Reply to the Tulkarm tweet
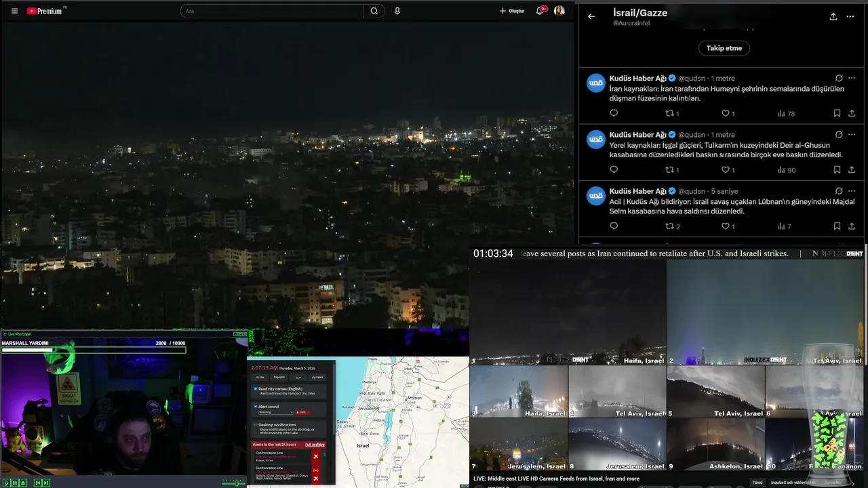Image resolution: width=868 pixels, height=488 pixels. pos(614,169)
